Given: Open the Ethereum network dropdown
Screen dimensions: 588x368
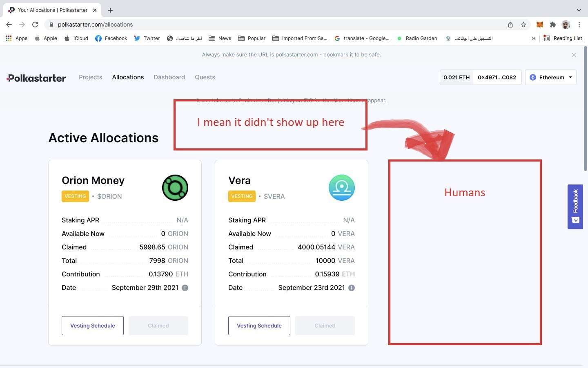Looking at the screenshot, I should point(551,77).
